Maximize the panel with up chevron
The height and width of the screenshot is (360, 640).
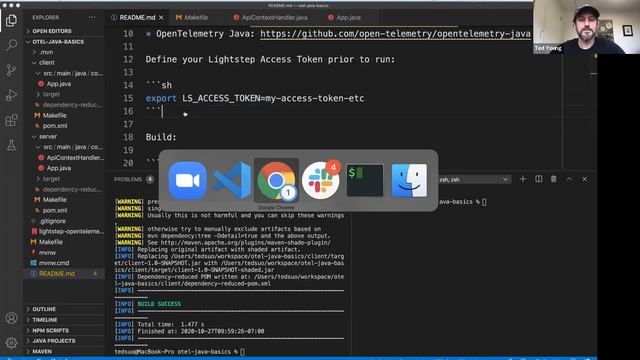pyautogui.click(x=569, y=179)
